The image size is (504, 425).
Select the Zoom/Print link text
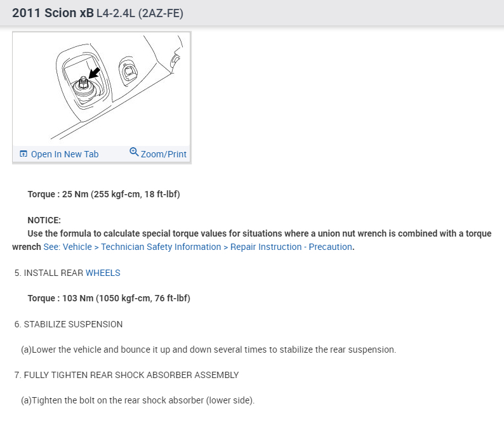(x=164, y=154)
